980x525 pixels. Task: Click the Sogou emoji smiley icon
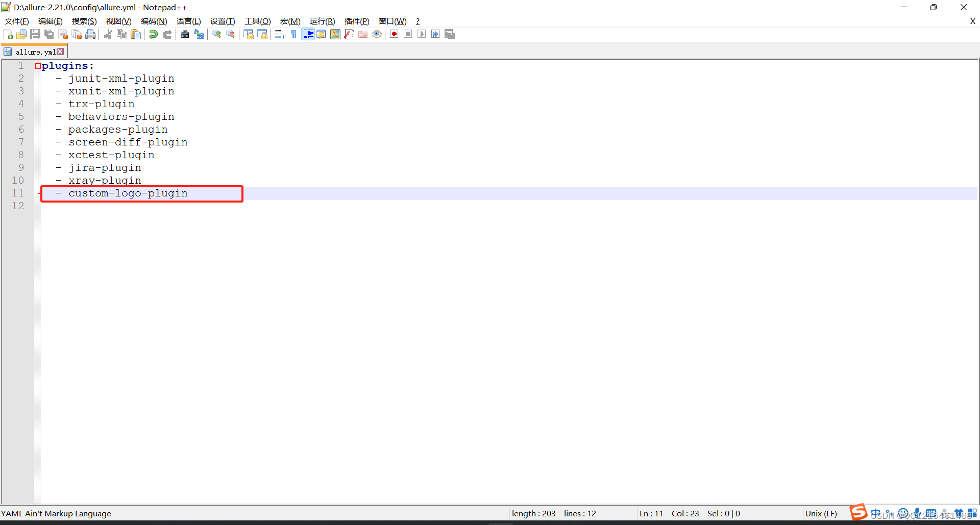[x=903, y=513]
